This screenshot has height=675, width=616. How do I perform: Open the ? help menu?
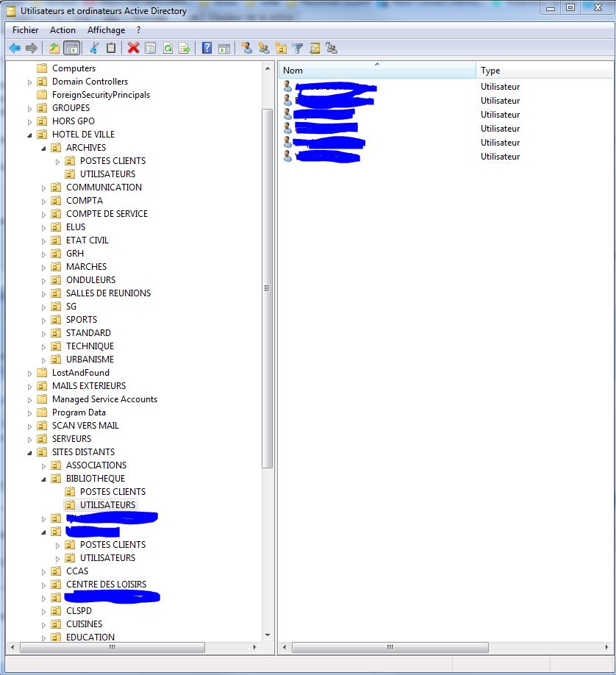click(139, 30)
